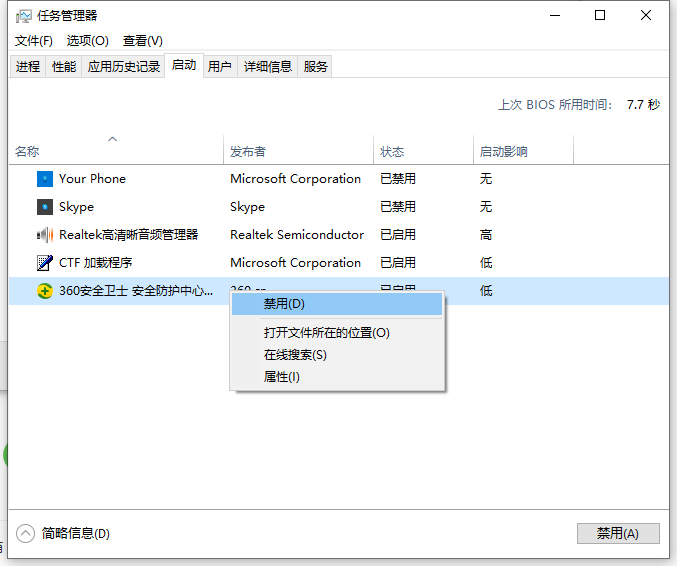Open the 查看(V) menu
The image size is (677, 566).
[x=143, y=41]
